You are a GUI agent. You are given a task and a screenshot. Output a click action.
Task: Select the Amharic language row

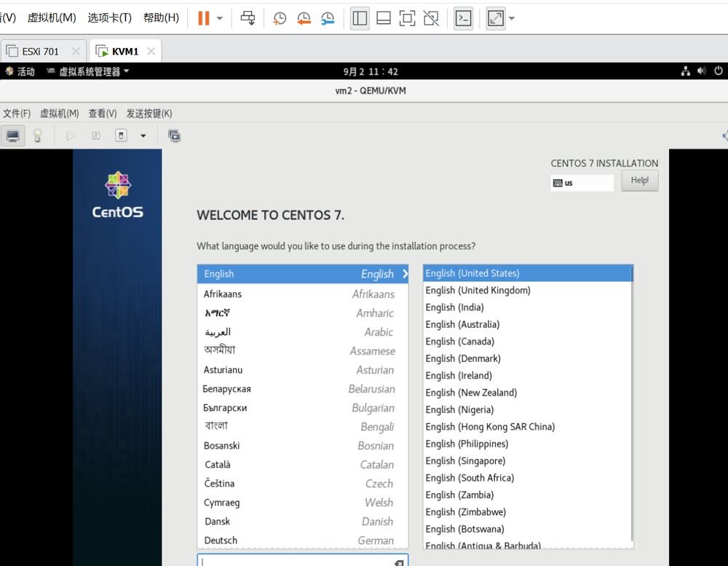point(303,313)
